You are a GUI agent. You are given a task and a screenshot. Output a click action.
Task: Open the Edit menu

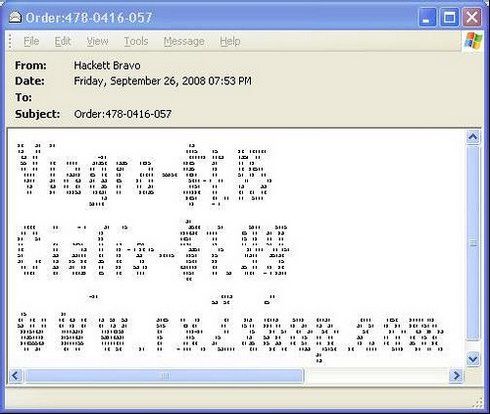coord(63,41)
